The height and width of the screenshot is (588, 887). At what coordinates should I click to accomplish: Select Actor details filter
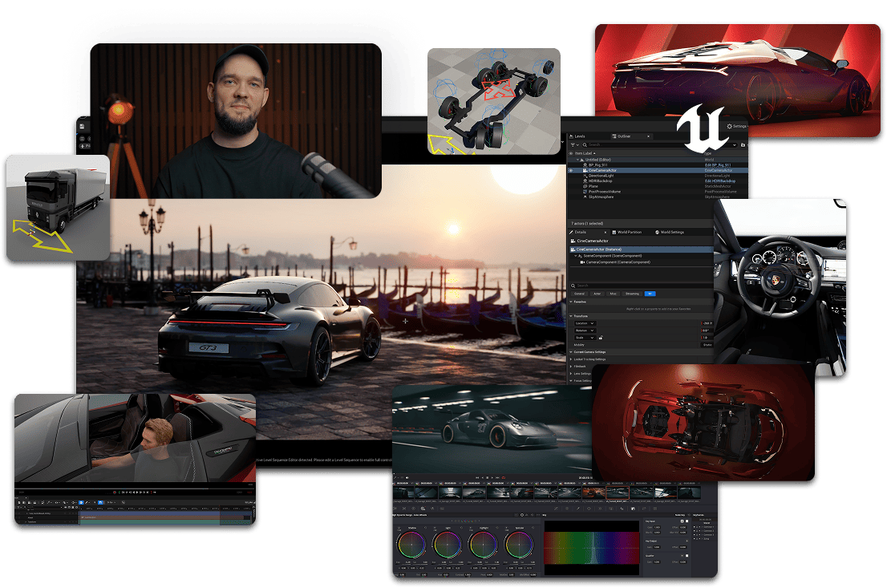597,294
